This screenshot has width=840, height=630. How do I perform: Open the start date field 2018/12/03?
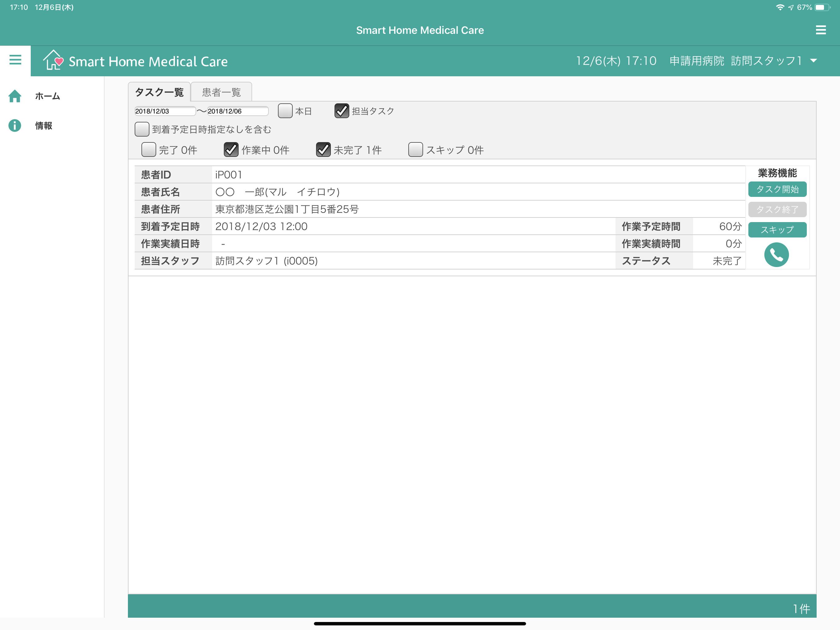(x=165, y=110)
